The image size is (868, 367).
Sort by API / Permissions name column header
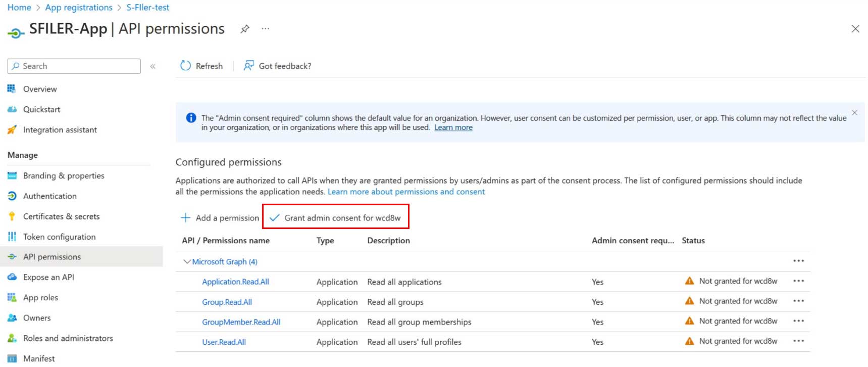(226, 241)
